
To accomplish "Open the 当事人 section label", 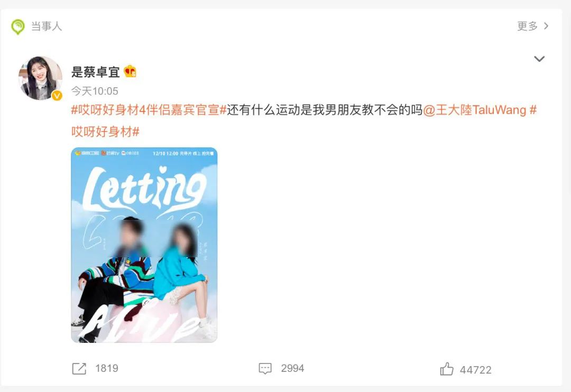I will (47, 26).
